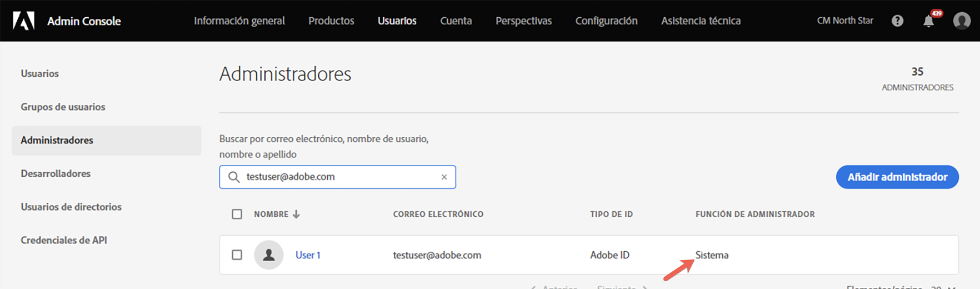Select Usuarios de directorios in sidebar
The width and height of the screenshot is (980, 289).
71,207
